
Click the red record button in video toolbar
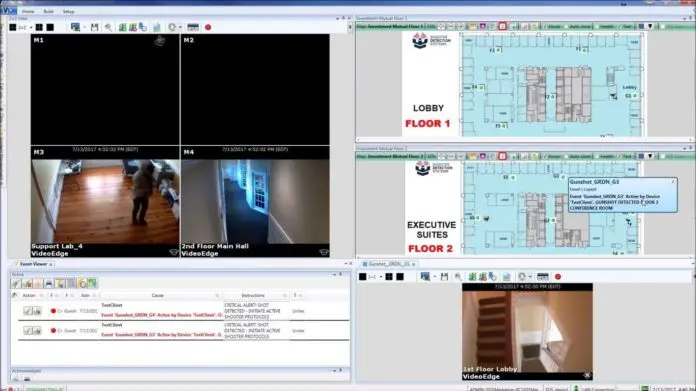pyautogui.click(x=208, y=28)
